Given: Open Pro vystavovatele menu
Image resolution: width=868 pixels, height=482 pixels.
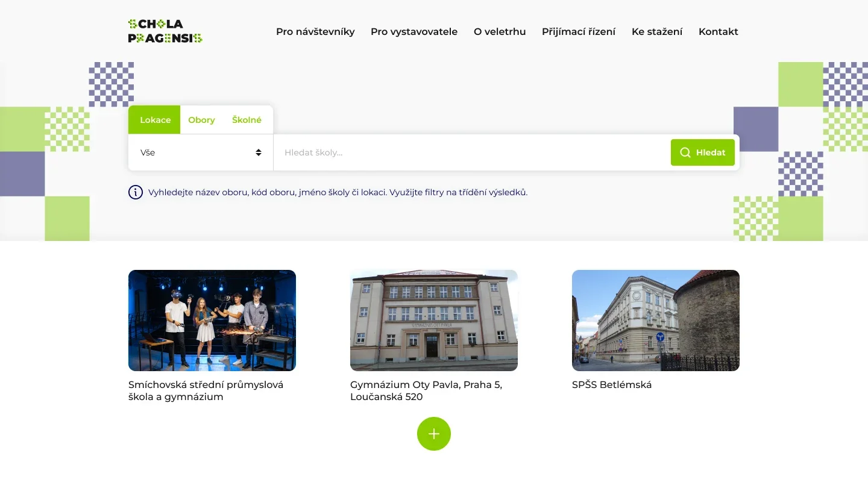Looking at the screenshot, I should coord(414,31).
